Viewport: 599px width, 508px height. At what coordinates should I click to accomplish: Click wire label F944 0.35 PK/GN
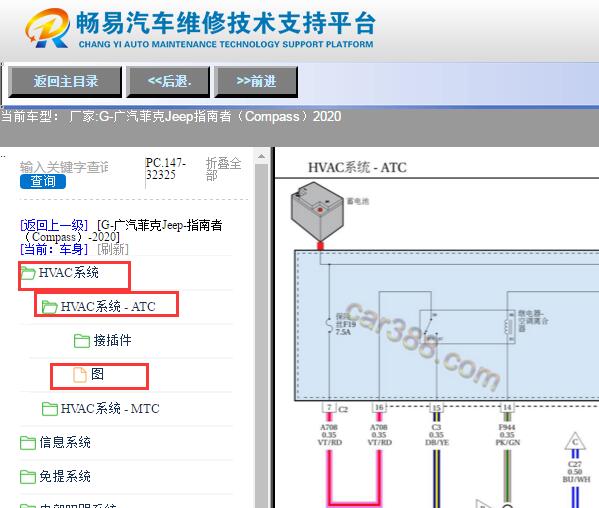coord(507,435)
